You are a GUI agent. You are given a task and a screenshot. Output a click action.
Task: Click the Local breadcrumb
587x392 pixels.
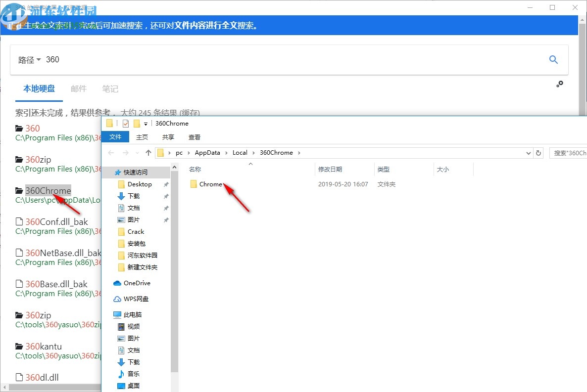pyautogui.click(x=240, y=153)
